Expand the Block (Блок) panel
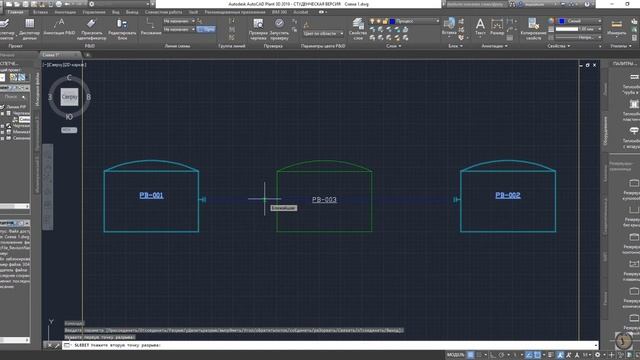Viewport: 640px width, 360px height. pos(456,46)
